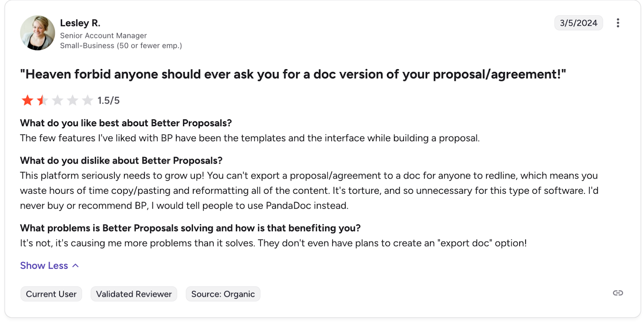
Task: Click the fourth empty star
Action: 72,100
